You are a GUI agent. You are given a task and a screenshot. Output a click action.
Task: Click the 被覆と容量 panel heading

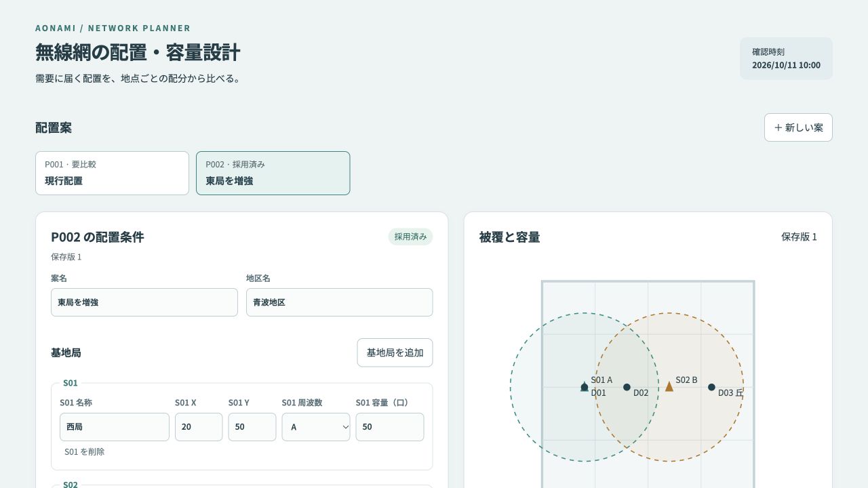point(510,237)
